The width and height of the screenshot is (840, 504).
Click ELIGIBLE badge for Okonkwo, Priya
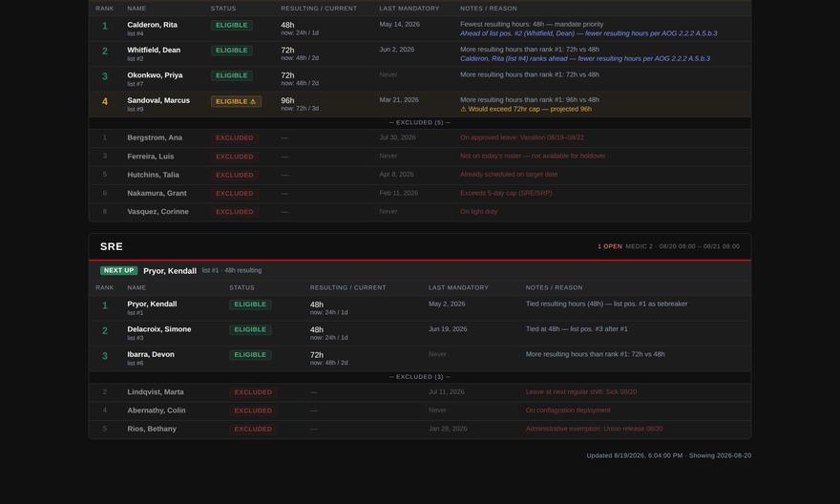(231, 75)
